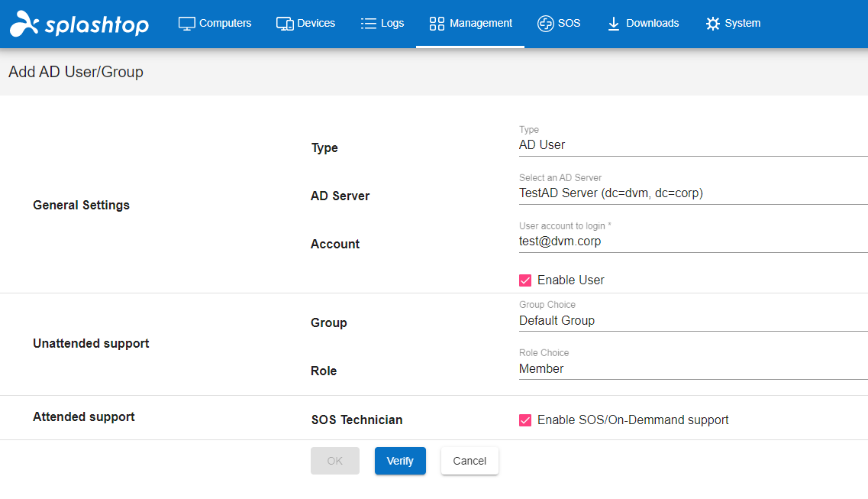Cancel adding the AD user

pos(469,461)
